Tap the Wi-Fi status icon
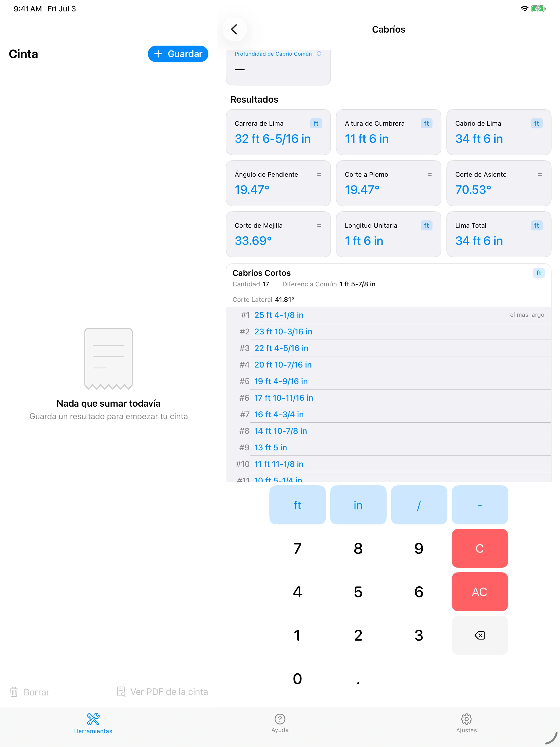Screen dimensions: 560x747 tap(524, 9)
